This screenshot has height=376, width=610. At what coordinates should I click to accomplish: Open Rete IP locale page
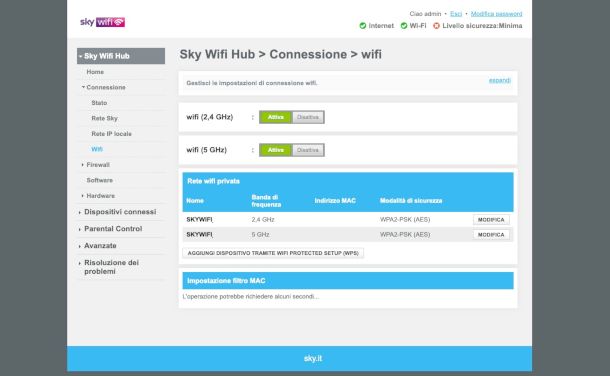coord(111,134)
